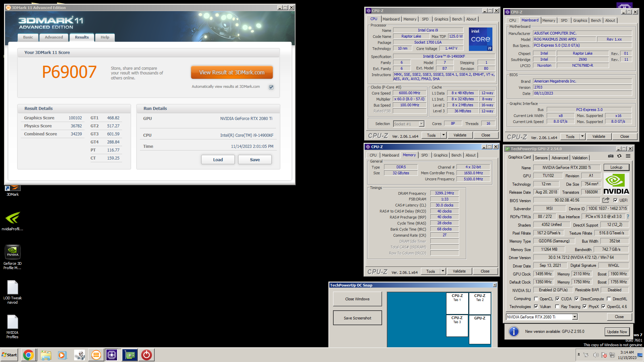
Task: Open Tools dropdown arrow in CPU-Z Memory window
Action: coord(443,271)
